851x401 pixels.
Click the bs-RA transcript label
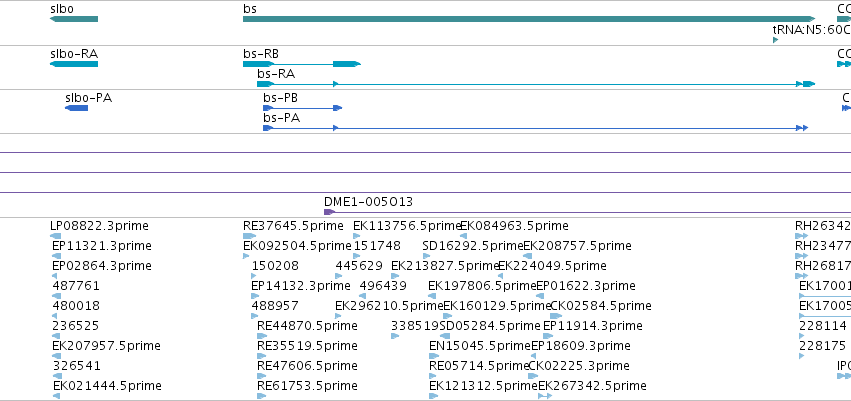click(276, 74)
